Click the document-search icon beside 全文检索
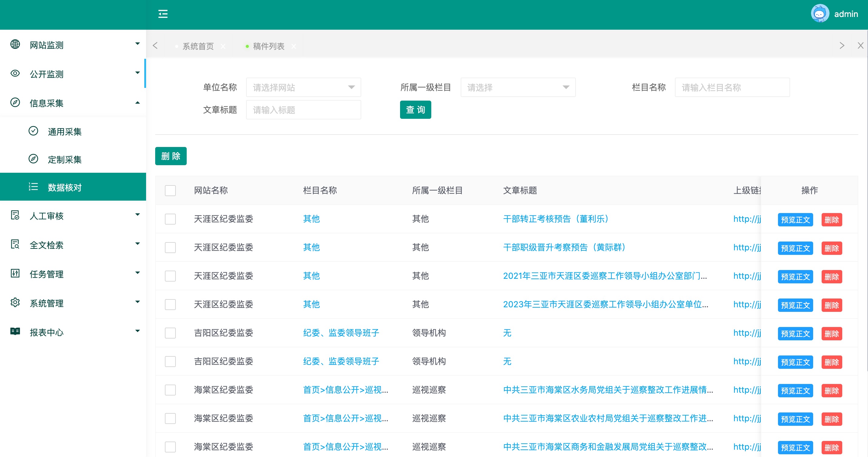This screenshot has height=457, width=868. pyautogui.click(x=15, y=244)
